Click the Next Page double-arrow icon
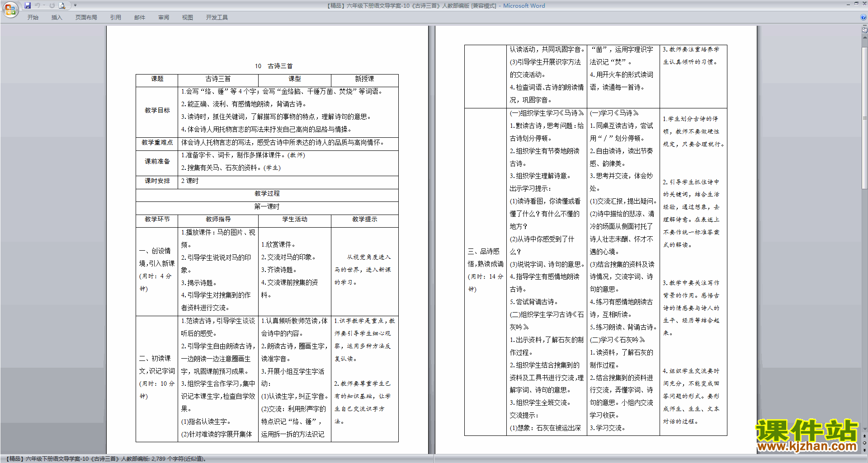 (x=864, y=450)
